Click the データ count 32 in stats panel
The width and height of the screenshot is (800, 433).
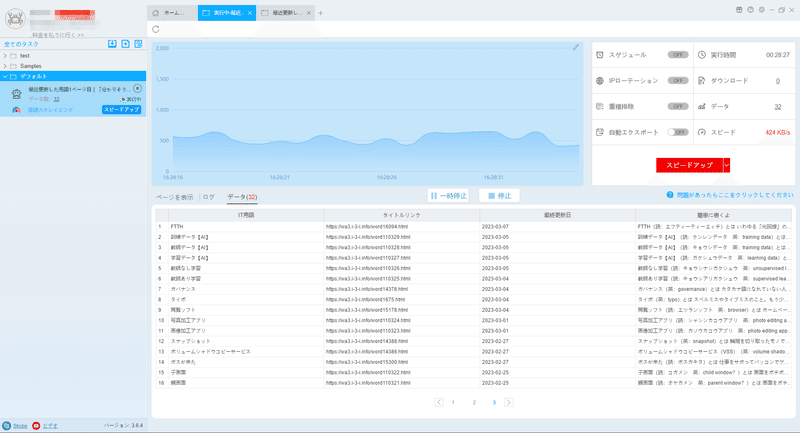point(778,107)
